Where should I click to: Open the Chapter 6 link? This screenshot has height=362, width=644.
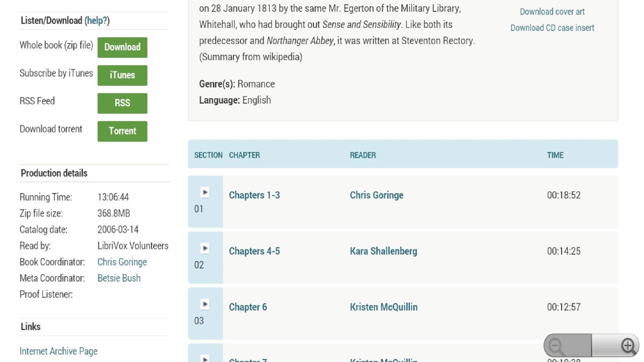point(248,307)
